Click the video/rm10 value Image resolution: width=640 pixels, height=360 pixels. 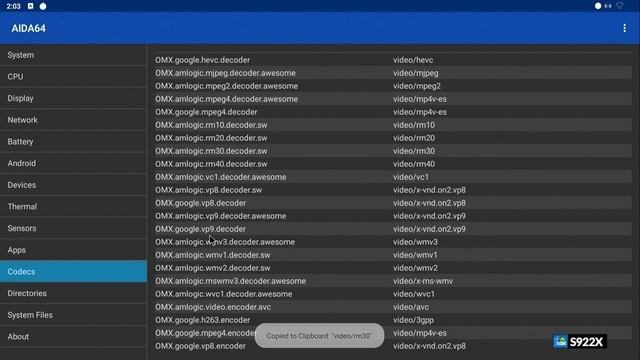coord(414,125)
